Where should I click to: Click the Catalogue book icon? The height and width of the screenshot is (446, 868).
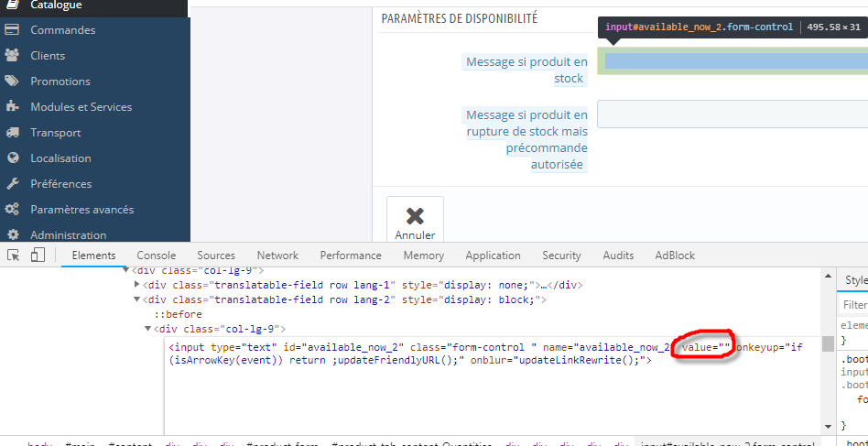(x=12, y=5)
